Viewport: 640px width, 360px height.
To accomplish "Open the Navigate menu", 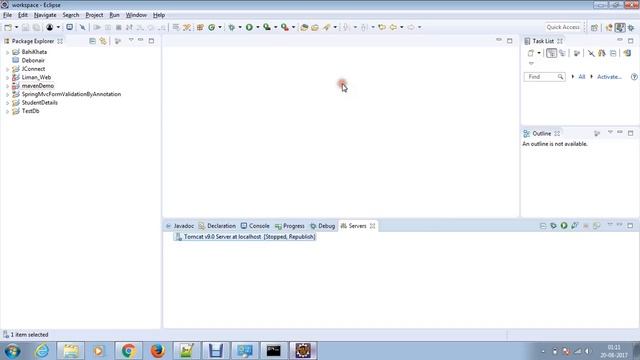I will [x=45, y=15].
